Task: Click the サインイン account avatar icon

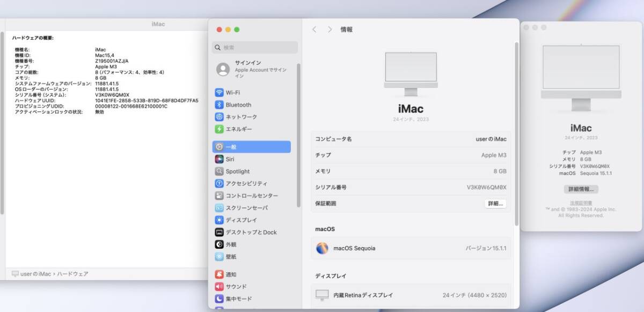Action: coord(223,69)
